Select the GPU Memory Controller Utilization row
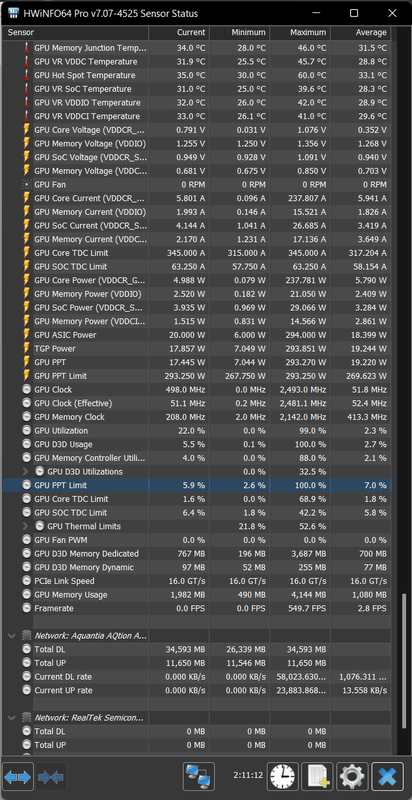The height and width of the screenshot is (800, 412). [197, 458]
